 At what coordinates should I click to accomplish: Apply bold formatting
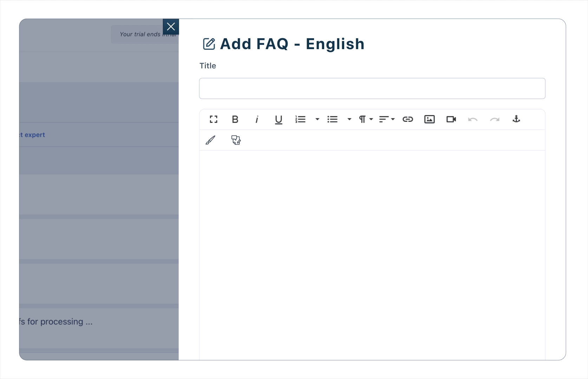coord(235,119)
